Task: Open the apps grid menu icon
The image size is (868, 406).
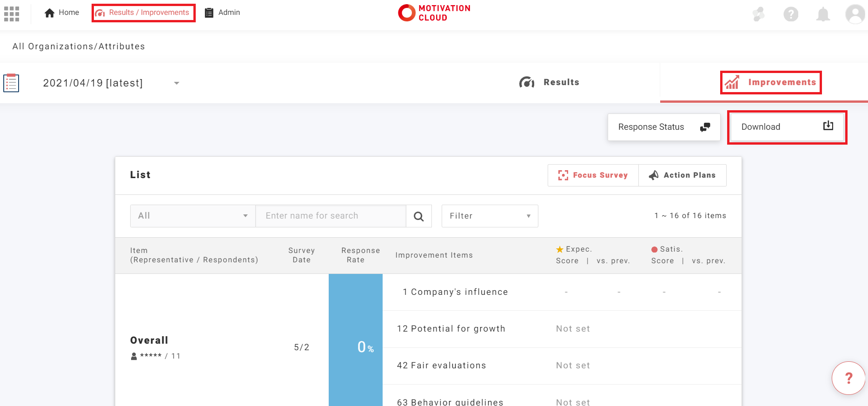Action: (12, 14)
